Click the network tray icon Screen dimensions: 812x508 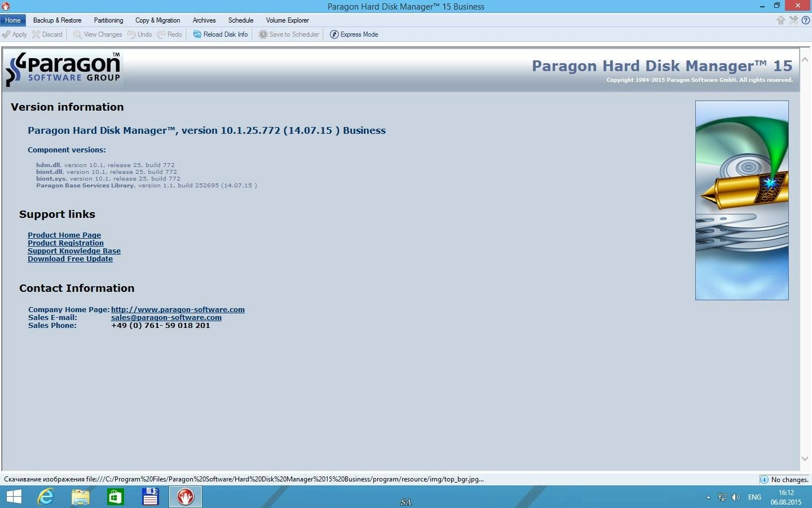(722, 497)
